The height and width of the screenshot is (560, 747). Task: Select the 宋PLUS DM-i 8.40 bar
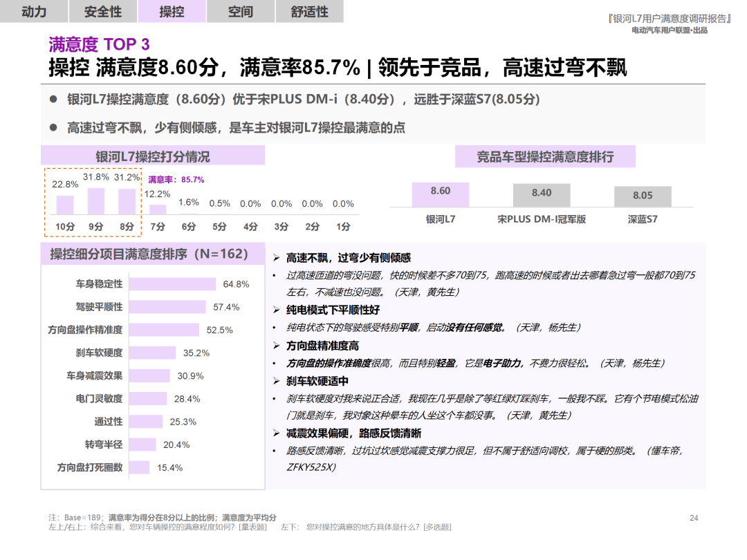542,195
